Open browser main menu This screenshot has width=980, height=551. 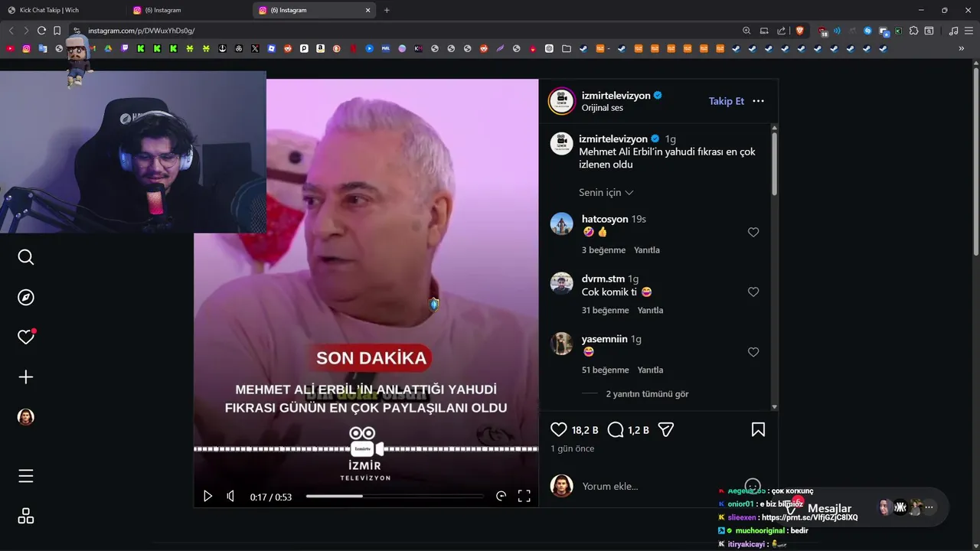coord(969,31)
